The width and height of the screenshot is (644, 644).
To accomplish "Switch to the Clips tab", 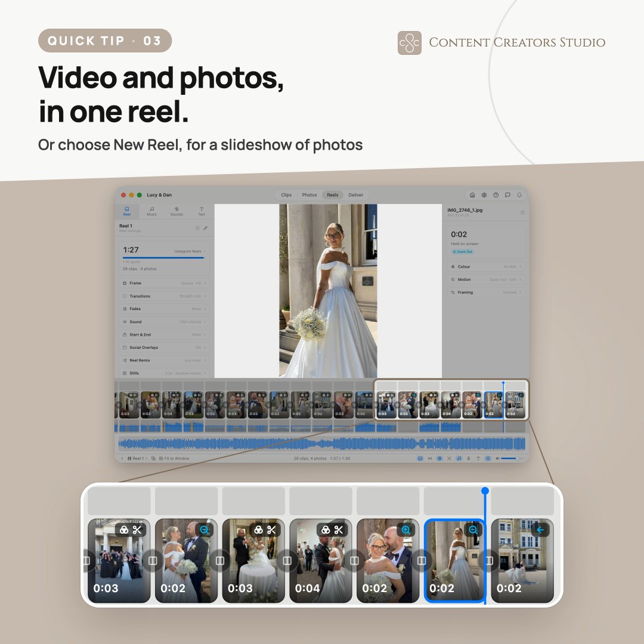I will 286,195.
